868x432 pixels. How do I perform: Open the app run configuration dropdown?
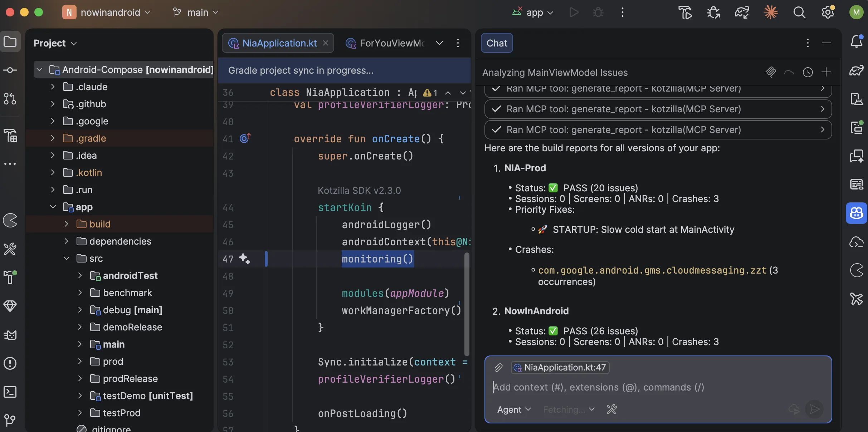[x=533, y=13]
